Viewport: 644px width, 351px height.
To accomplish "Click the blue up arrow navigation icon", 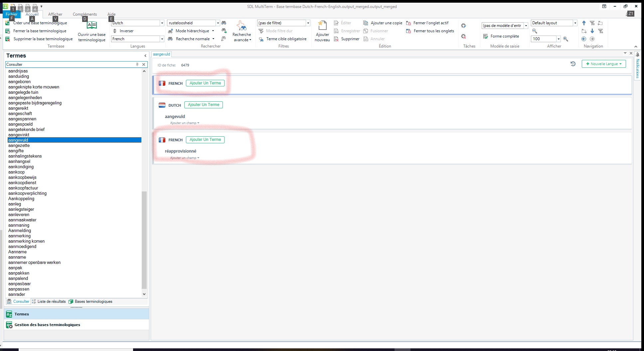I will 584,23.
